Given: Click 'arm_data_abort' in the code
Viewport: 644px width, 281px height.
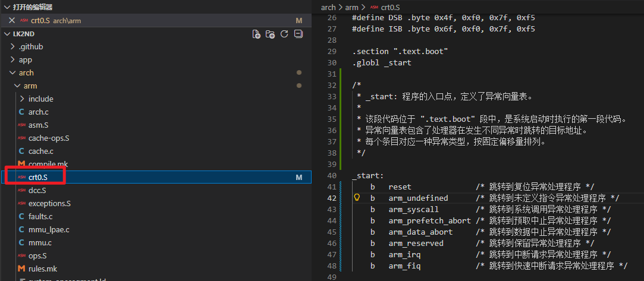Looking at the screenshot, I should tap(420, 232).
